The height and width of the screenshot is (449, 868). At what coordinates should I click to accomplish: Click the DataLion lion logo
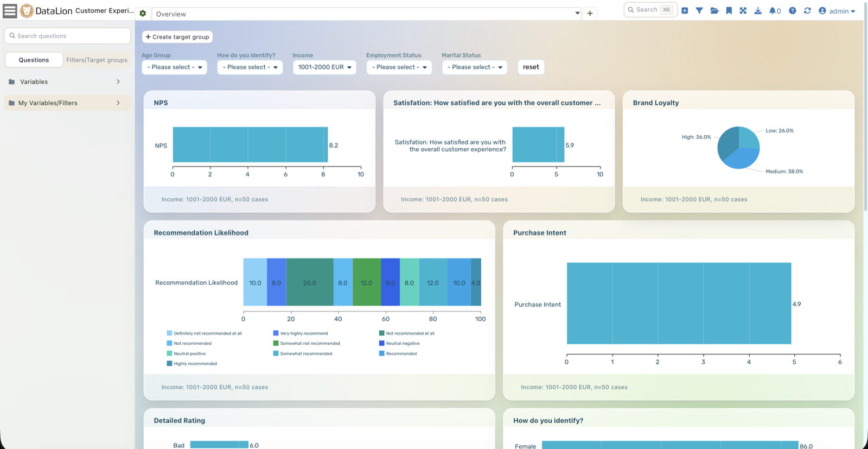tap(26, 10)
